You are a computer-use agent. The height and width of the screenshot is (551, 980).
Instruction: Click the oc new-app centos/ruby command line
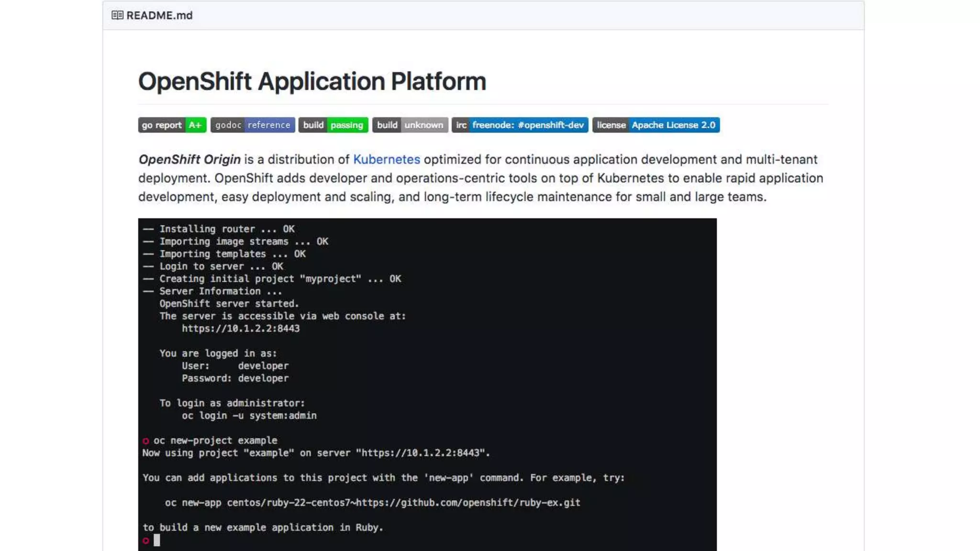372,503
